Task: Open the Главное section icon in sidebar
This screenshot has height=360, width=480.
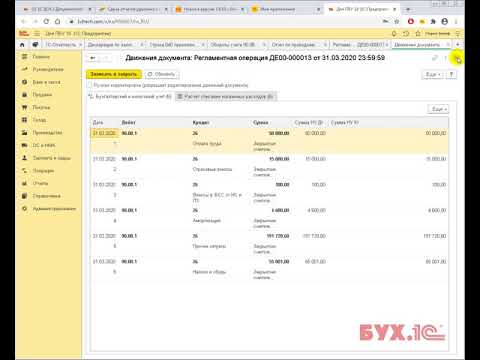Action: click(24, 57)
